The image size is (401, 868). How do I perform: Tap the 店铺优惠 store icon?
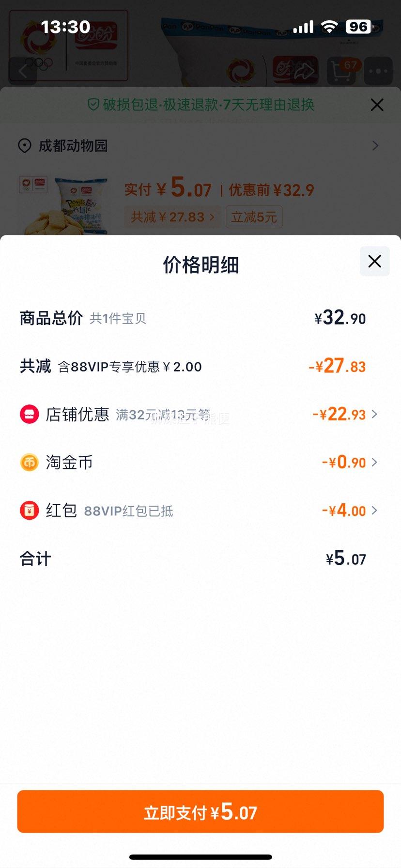coord(29,415)
